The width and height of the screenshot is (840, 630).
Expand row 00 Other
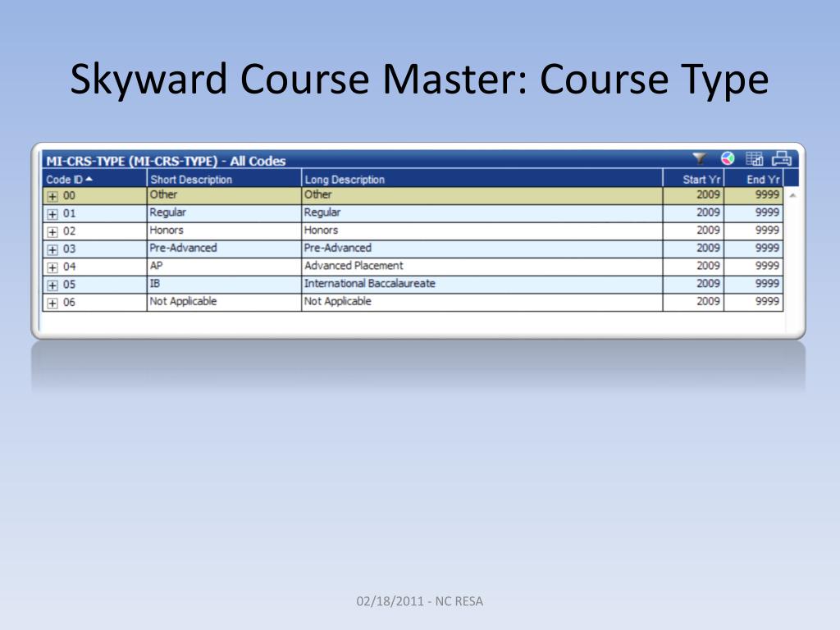click(52, 197)
